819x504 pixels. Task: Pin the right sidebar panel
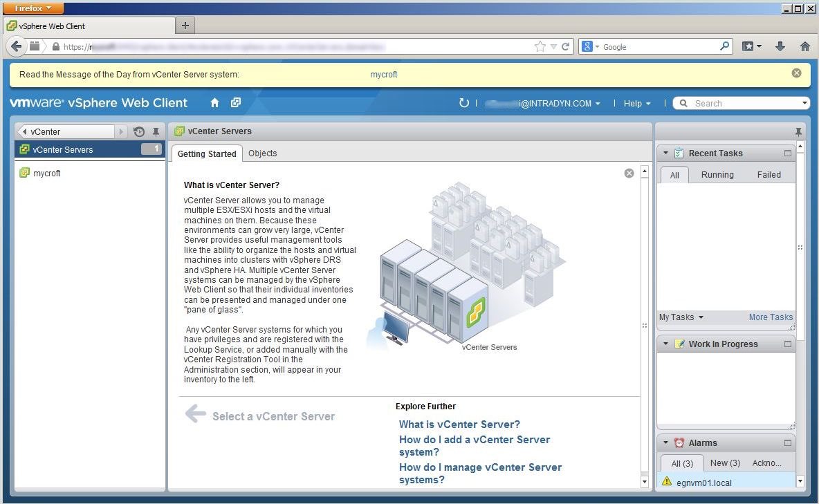[798, 131]
